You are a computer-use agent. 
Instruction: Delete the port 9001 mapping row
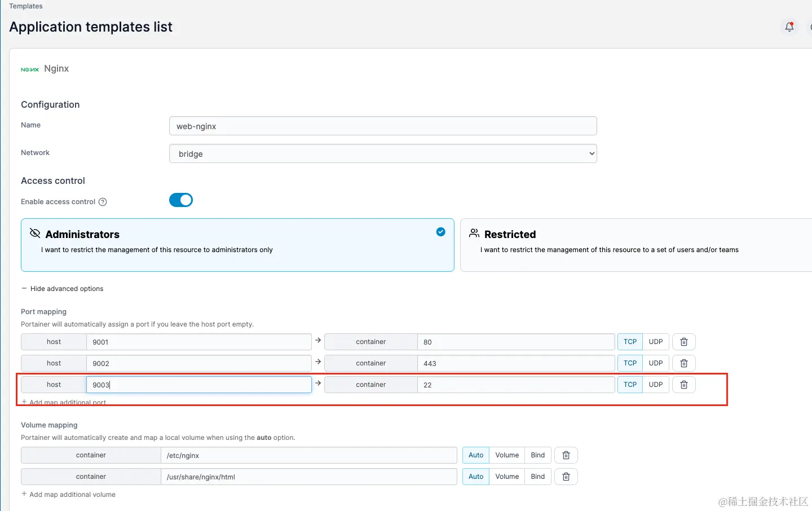click(x=683, y=342)
